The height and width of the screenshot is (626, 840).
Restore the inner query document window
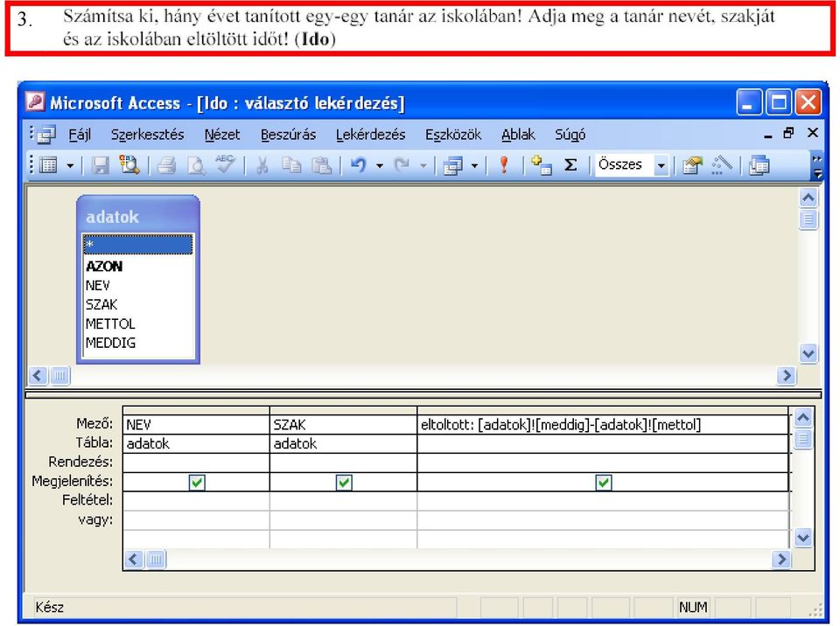click(x=788, y=133)
